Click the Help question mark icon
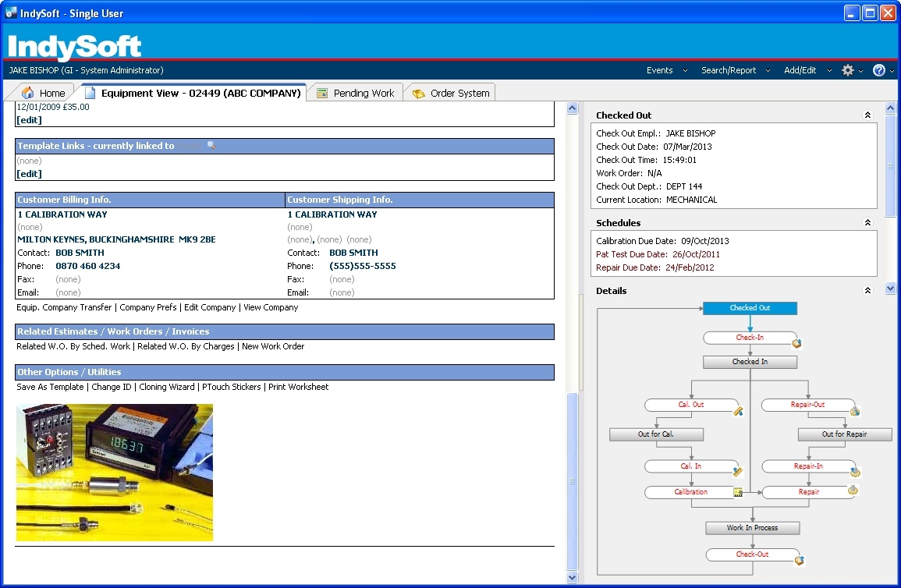901x588 pixels. (878, 70)
